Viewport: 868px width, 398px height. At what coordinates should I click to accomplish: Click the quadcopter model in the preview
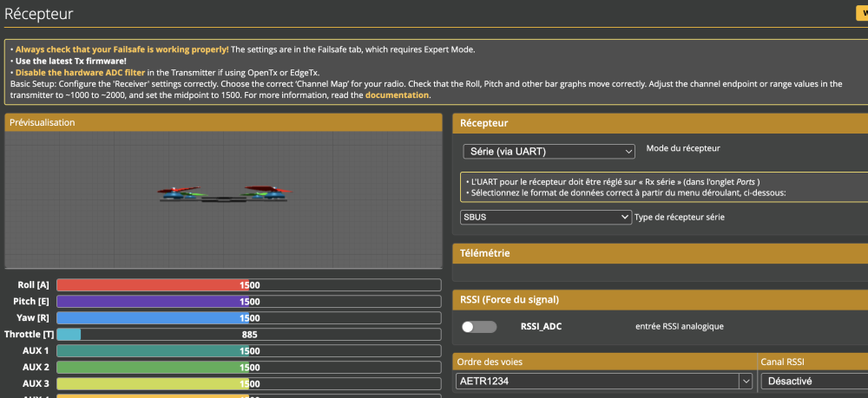[x=224, y=193]
